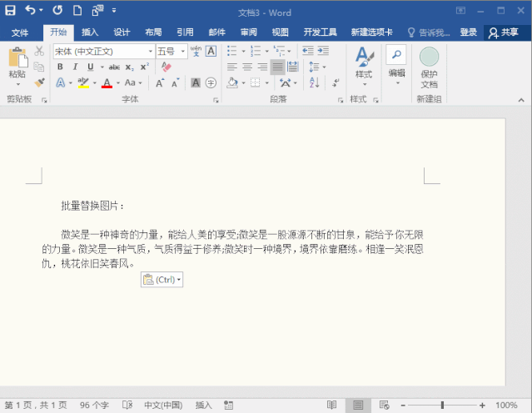Click the zoom slider handle
Viewport: 532px width, 413px height.
coord(442,405)
